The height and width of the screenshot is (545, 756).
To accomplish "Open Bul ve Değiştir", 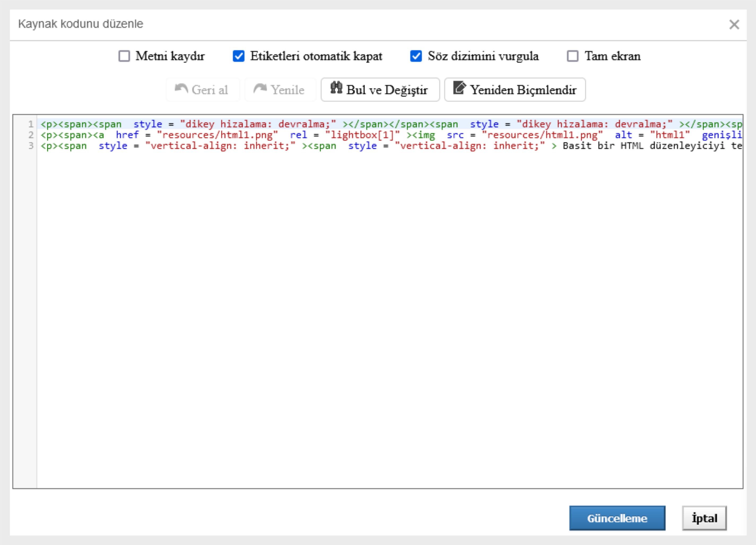I will [x=380, y=90].
